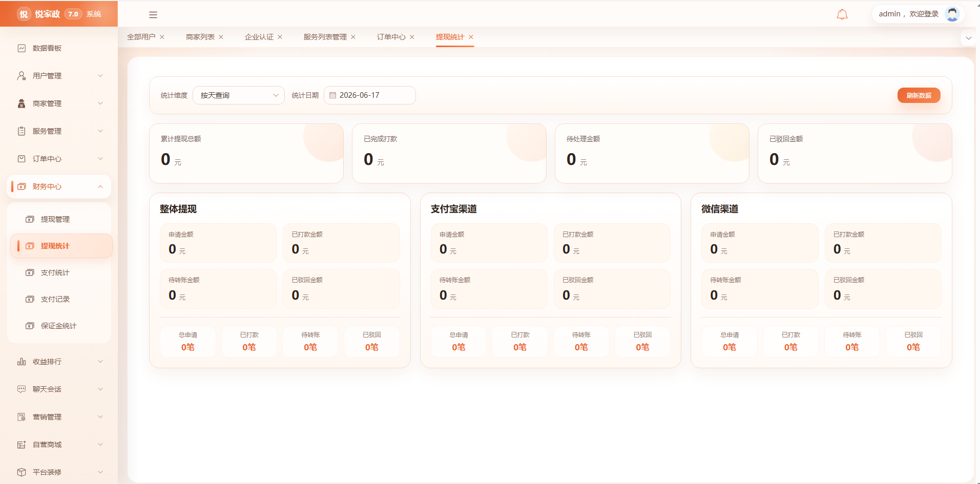The width and height of the screenshot is (980, 484).
Task: Collapse the 财务中心 menu
Action: (x=59, y=186)
